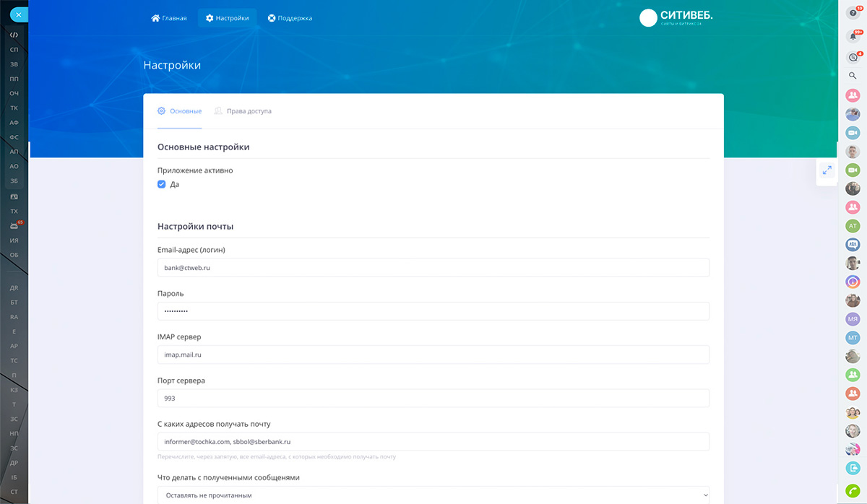Screen dimensions: 867x504
Task: Click the expand fullscreen arrows icon
Action: click(x=827, y=170)
